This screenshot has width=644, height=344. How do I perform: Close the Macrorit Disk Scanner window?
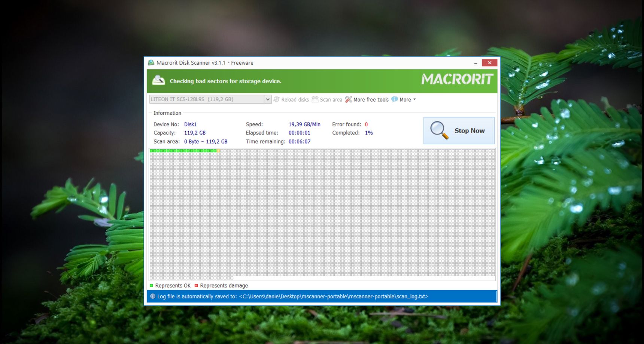click(489, 63)
